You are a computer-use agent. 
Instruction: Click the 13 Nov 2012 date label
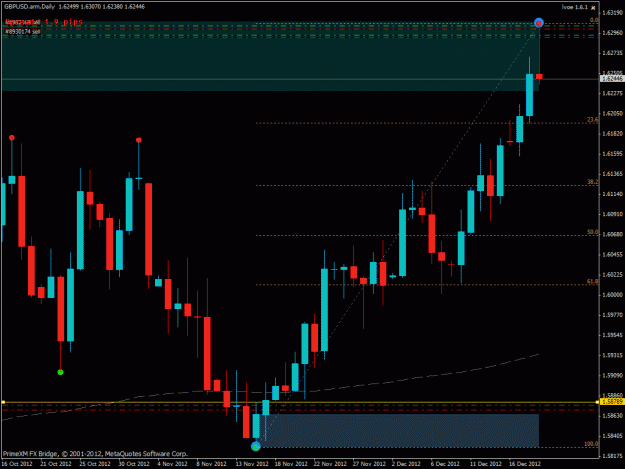pos(252,464)
